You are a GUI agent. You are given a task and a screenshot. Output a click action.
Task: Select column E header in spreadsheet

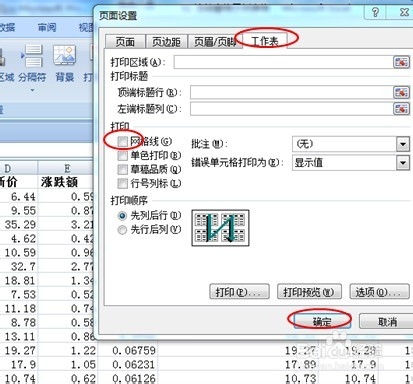tap(67, 168)
